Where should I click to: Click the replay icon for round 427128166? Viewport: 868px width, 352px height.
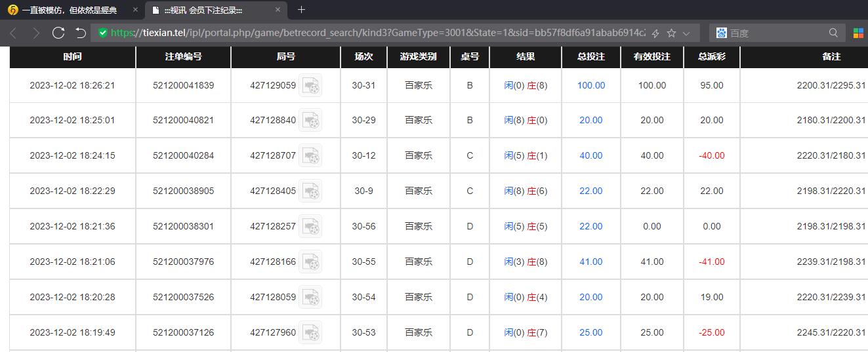point(310,262)
